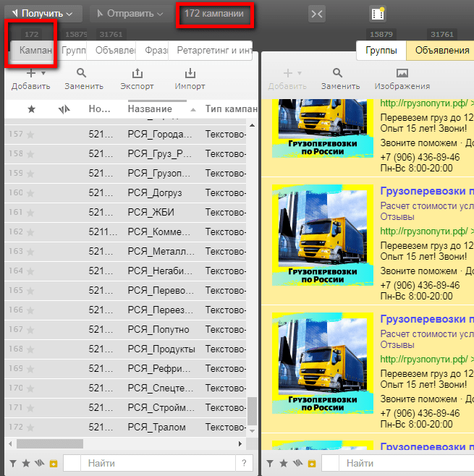Image resolution: width=474 pixels, height=476 pixels.
Task: Sort by the Название column header
Action: 150,109
